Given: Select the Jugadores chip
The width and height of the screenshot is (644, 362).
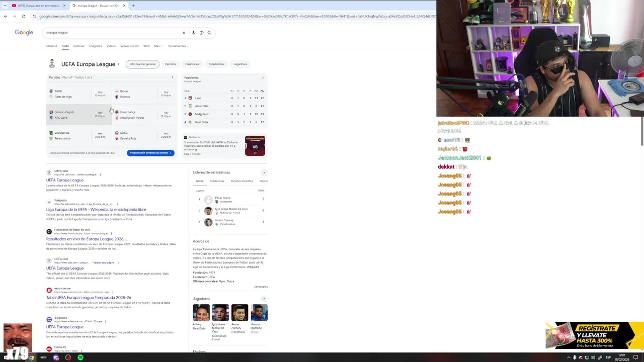Looking at the screenshot, I should (240, 64).
